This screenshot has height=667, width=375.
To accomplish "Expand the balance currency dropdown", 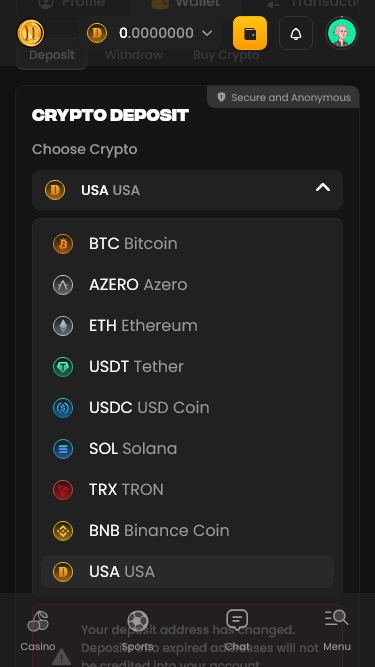I will [207, 33].
